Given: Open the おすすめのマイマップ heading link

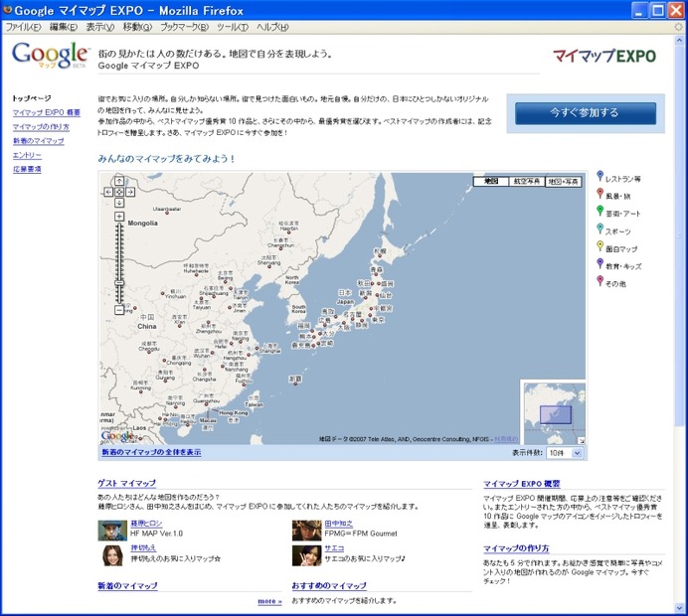Looking at the screenshot, I should pyautogui.click(x=329, y=586).
